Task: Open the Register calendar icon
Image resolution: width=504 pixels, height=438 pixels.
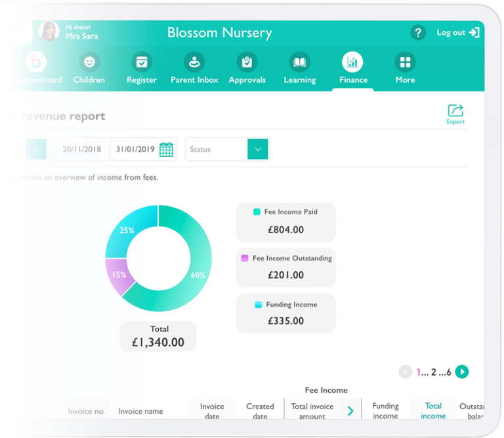Action: [x=141, y=62]
